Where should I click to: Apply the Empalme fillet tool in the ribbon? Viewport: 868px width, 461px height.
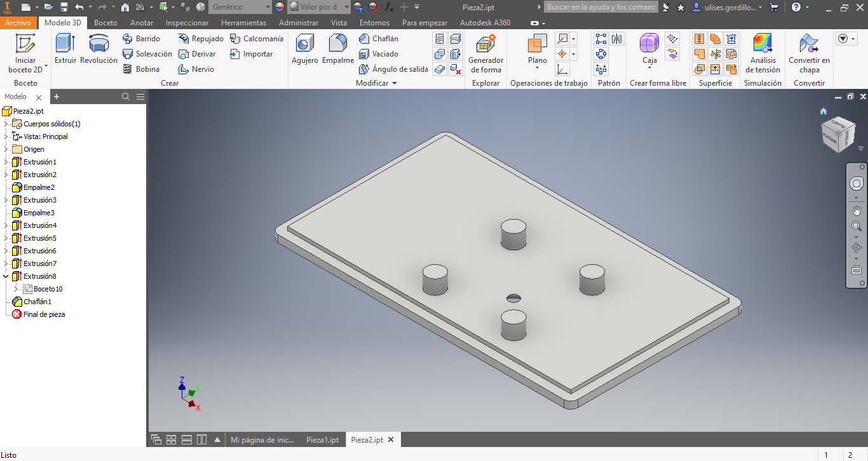[x=338, y=50]
